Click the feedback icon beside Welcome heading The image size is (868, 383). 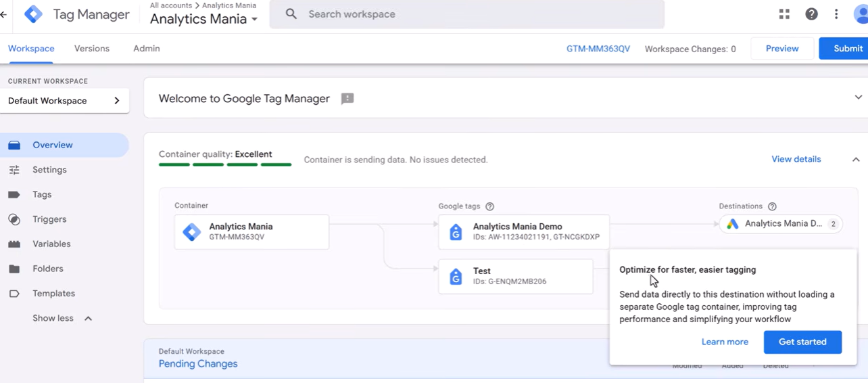347,99
